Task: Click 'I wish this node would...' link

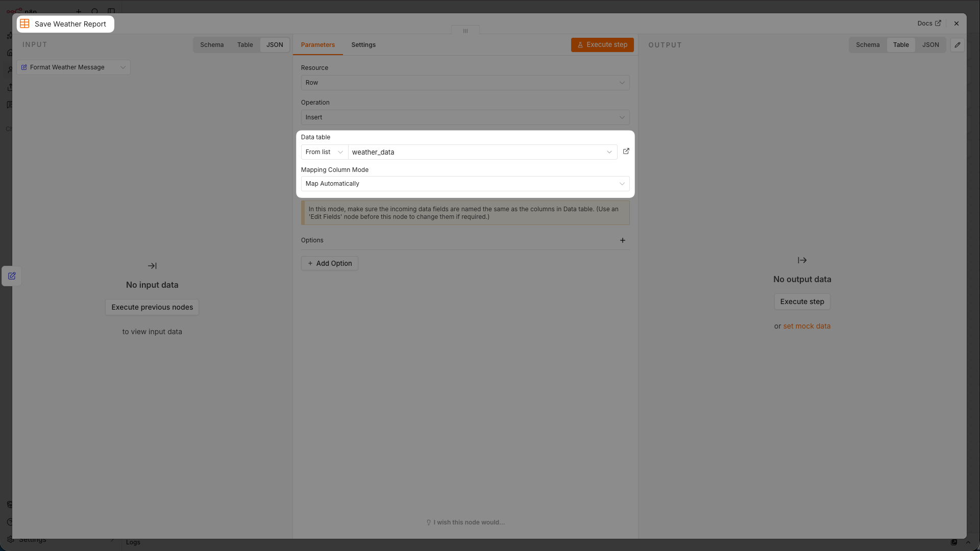Action: [x=465, y=522]
